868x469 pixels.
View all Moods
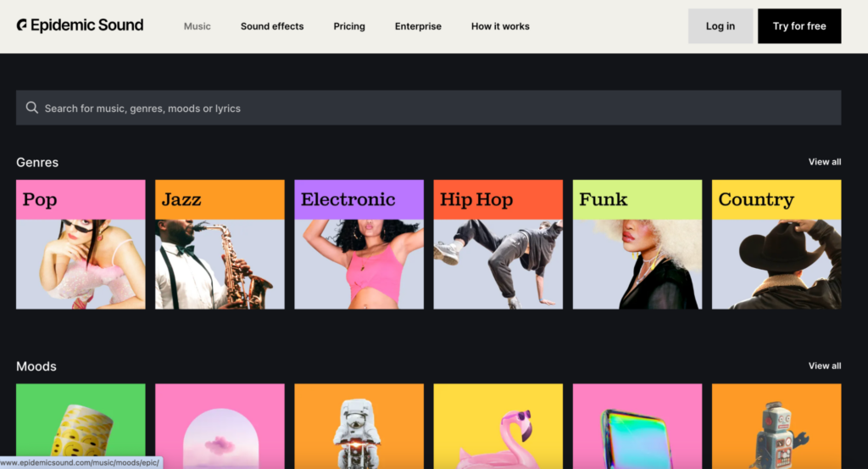click(x=824, y=366)
